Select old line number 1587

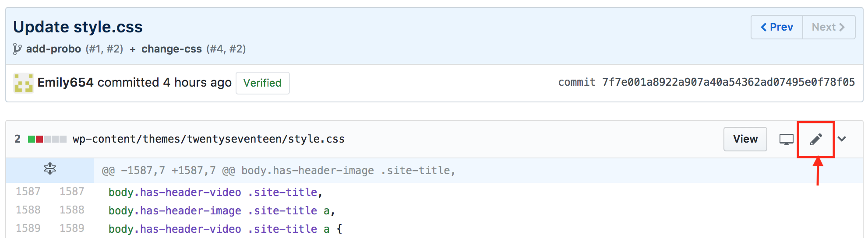pos(28,192)
